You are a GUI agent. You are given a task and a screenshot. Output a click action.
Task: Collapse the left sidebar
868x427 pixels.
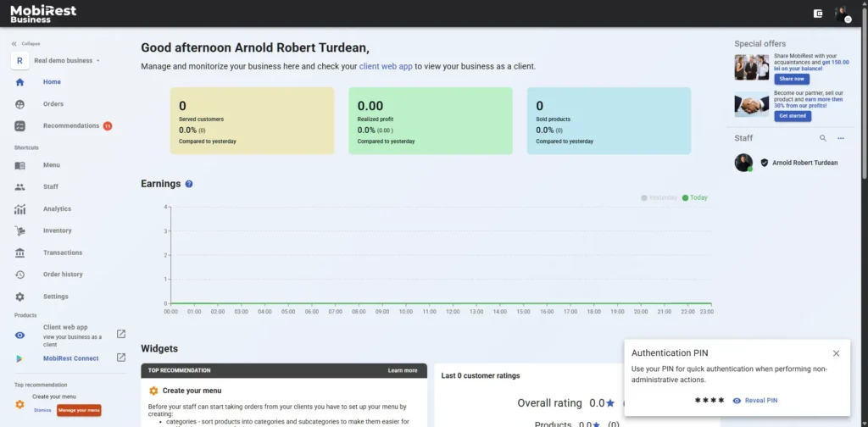(x=25, y=43)
